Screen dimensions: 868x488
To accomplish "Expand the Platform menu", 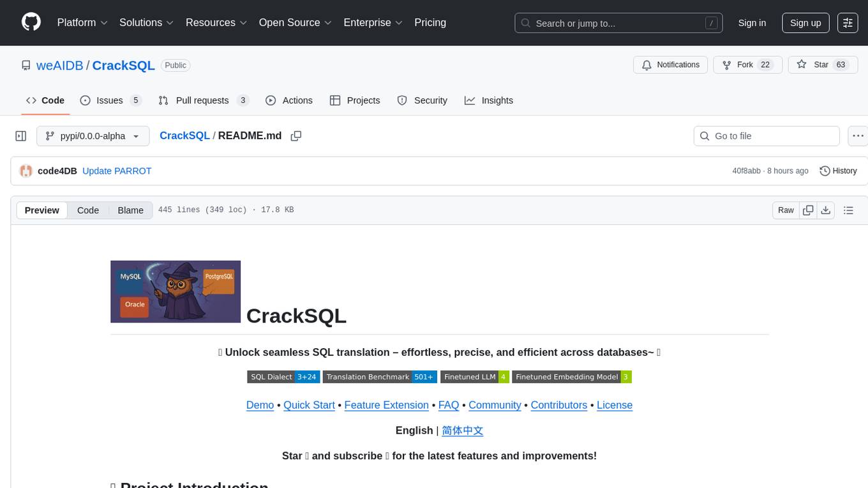I will (82, 22).
